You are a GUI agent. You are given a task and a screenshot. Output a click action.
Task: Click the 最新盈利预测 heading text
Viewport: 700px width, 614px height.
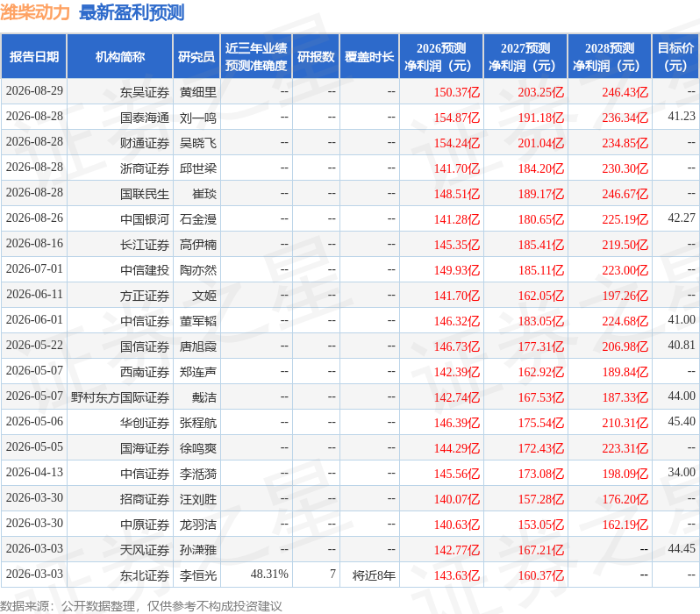132,12
